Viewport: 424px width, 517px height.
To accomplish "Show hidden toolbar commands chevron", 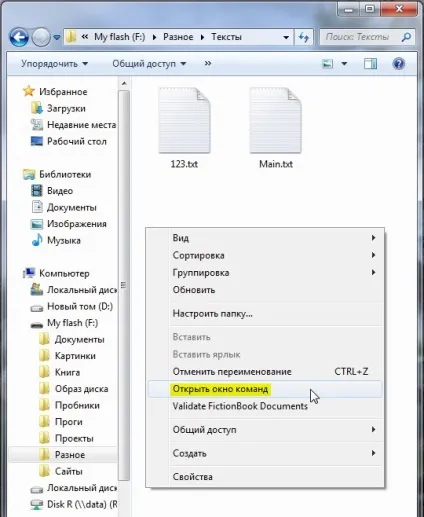I will pyautogui.click(x=208, y=63).
